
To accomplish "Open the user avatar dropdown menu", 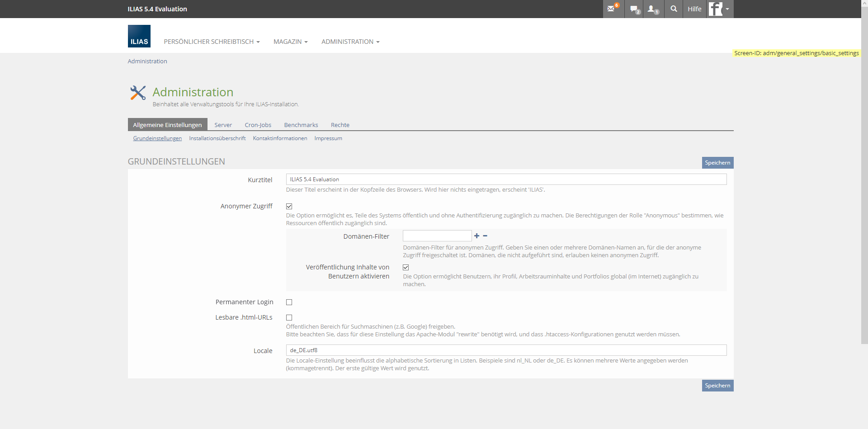I will point(719,9).
